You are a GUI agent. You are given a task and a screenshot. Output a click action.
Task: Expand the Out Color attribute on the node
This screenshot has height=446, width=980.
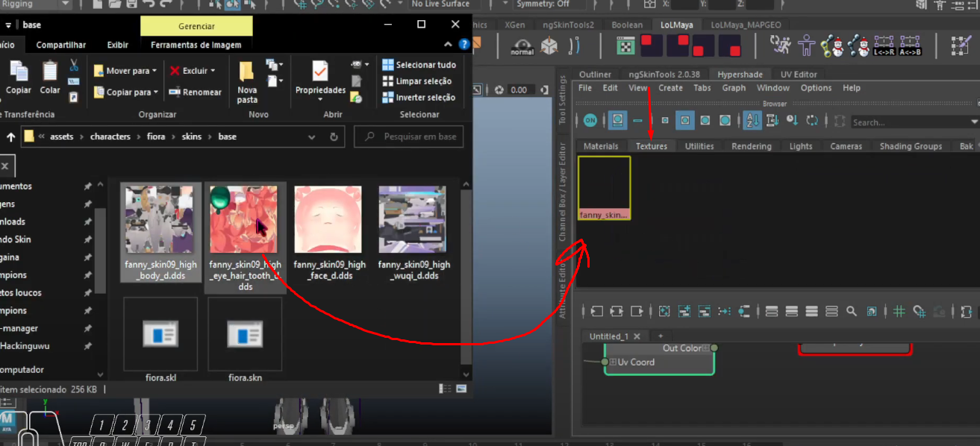[x=705, y=348]
